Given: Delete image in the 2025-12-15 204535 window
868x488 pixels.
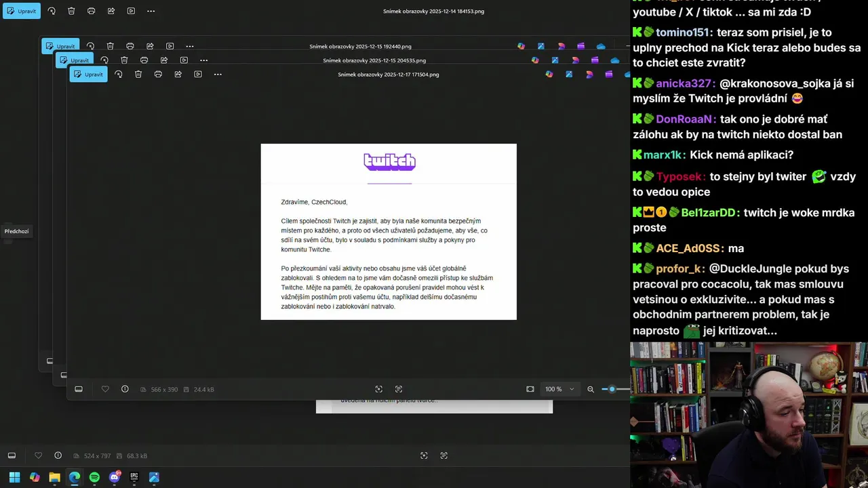Looking at the screenshot, I should [x=124, y=60].
